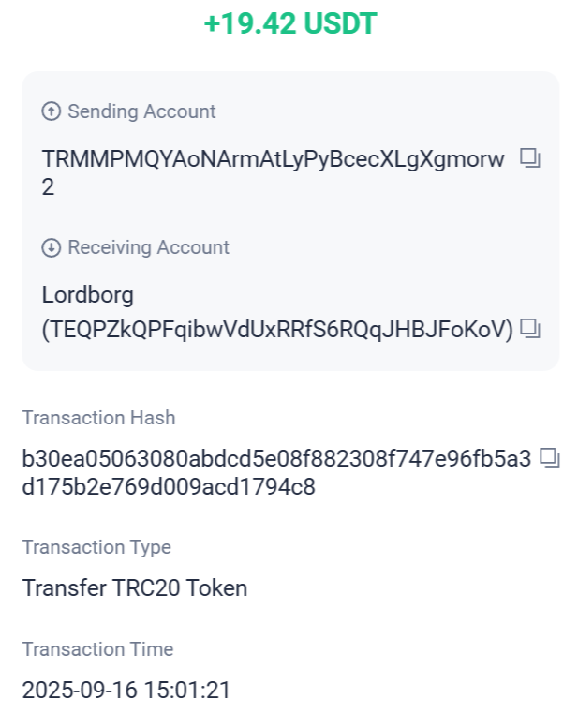Copy the sending account address
This screenshot has width=578, height=728.
pos(530,158)
